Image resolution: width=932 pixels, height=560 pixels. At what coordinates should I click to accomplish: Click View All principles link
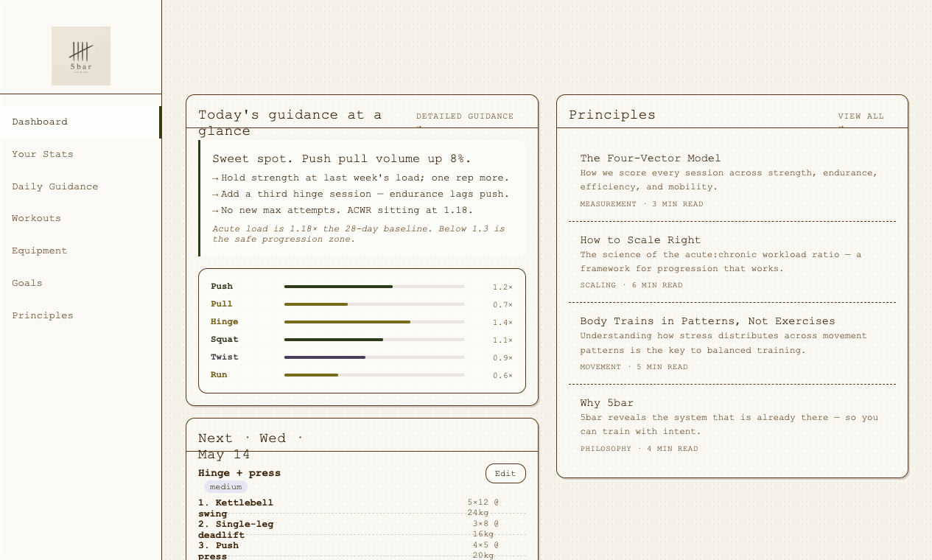(x=861, y=116)
